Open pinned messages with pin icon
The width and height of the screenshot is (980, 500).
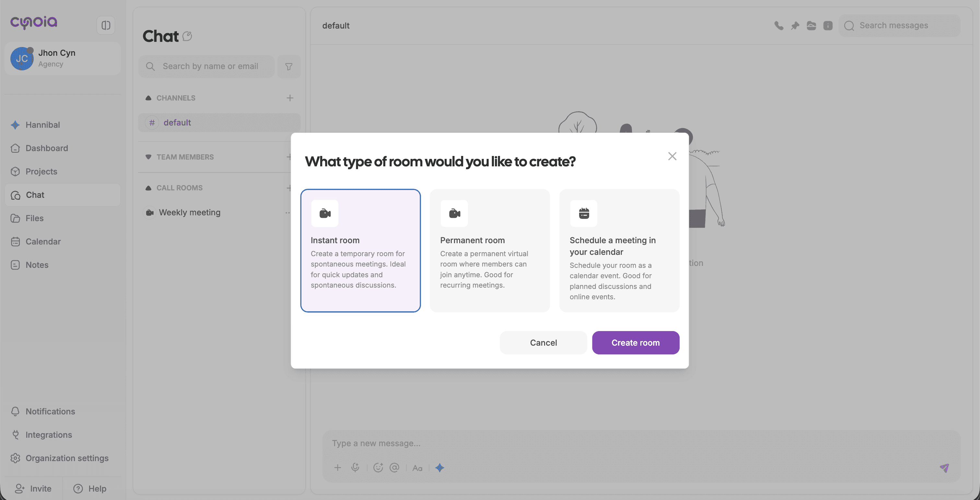tap(795, 26)
